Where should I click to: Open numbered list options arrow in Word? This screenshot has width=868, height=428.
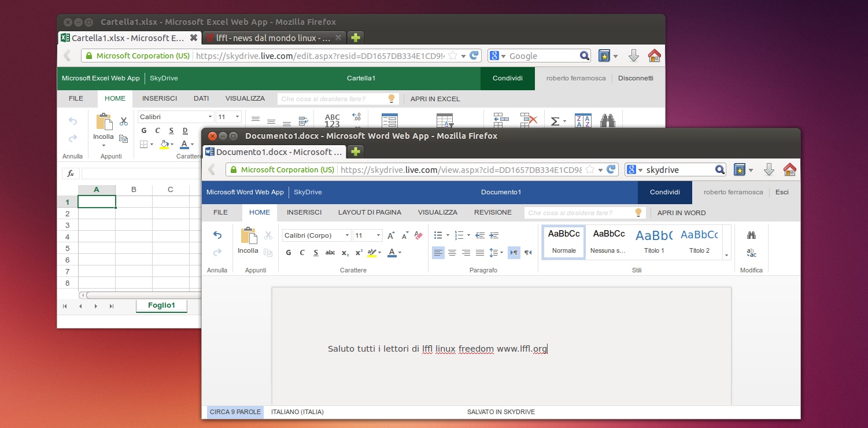(x=468, y=235)
